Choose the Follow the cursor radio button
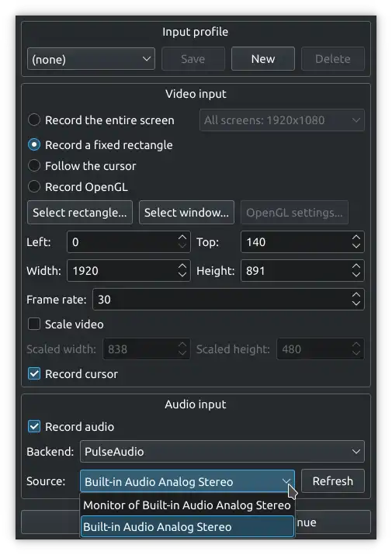 pyautogui.click(x=34, y=165)
